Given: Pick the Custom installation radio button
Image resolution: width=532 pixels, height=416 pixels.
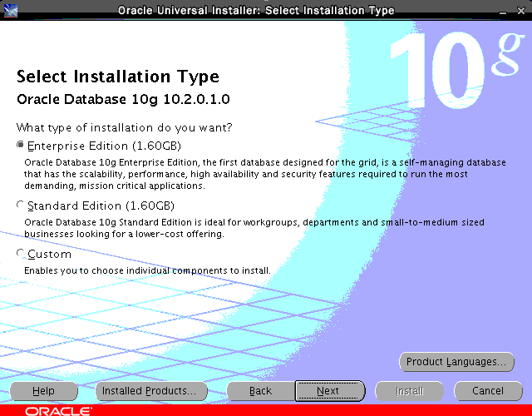Looking at the screenshot, I should tap(20, 253).
